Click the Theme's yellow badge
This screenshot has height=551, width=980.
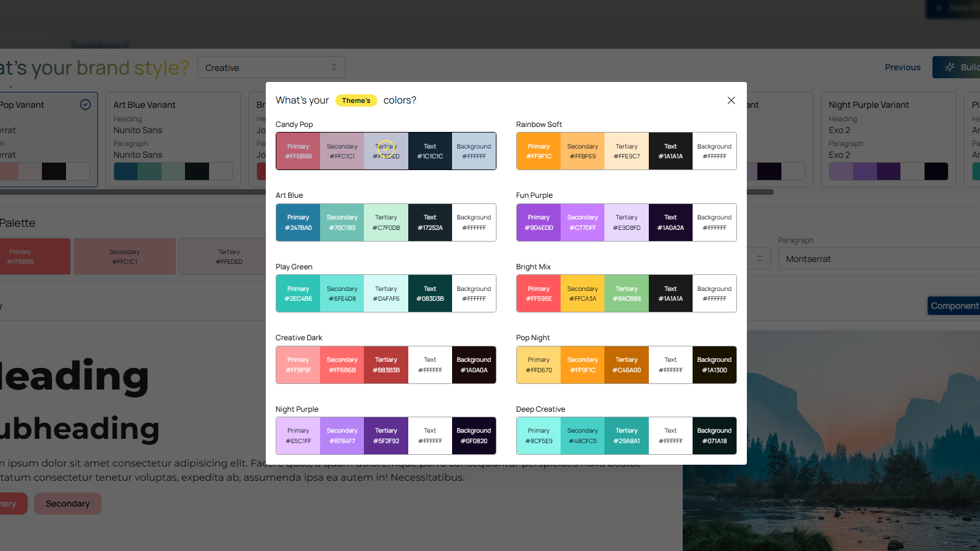point(356,100)
